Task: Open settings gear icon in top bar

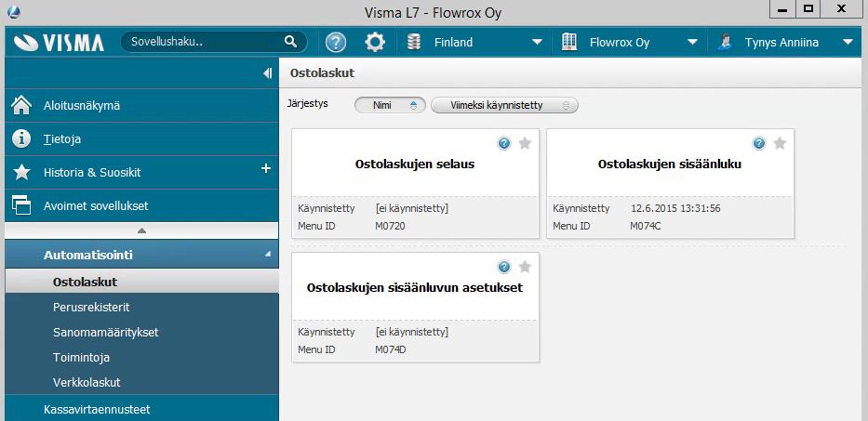Action: (375, 43)
